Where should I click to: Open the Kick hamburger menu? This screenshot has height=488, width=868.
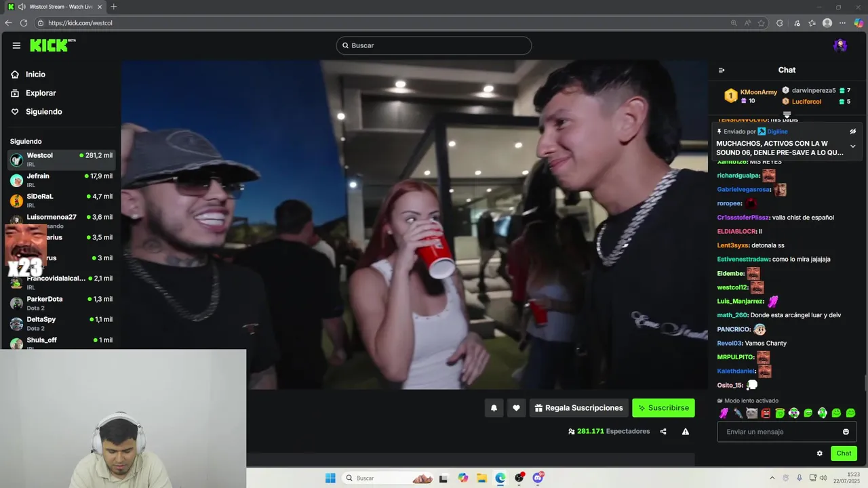tap(16, 45)
